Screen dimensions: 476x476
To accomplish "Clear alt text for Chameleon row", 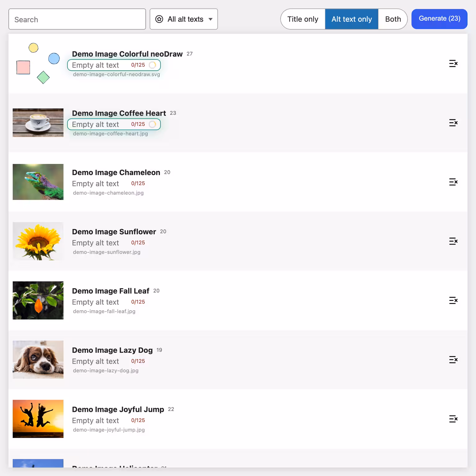I will (x=453, y=182).
